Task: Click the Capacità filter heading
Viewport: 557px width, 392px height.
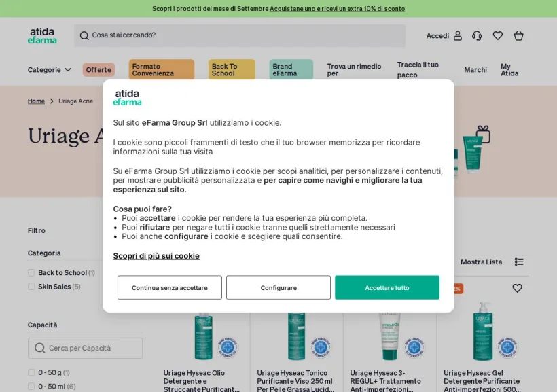Action: click(x=42, y=325)
